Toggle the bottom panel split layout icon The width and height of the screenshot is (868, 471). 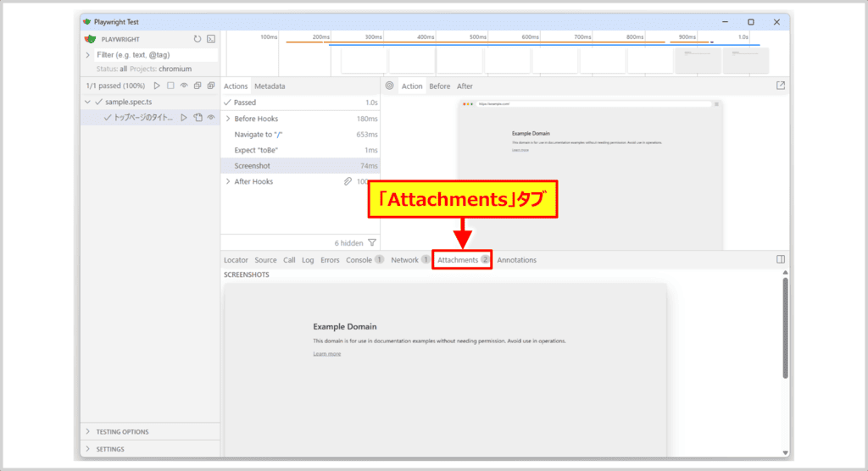781,259
